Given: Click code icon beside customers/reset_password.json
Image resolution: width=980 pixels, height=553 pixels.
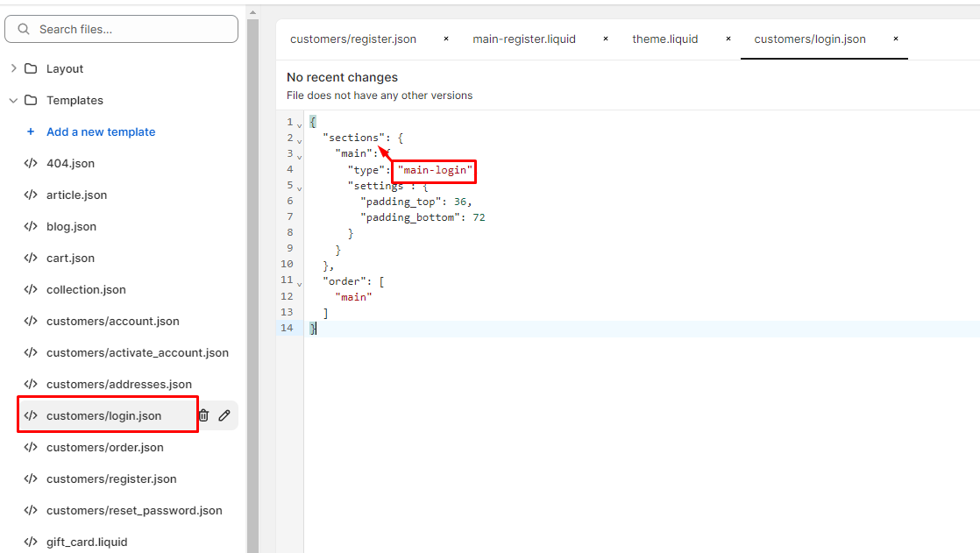Looking at the screenshot, I should tap(31, 511).
